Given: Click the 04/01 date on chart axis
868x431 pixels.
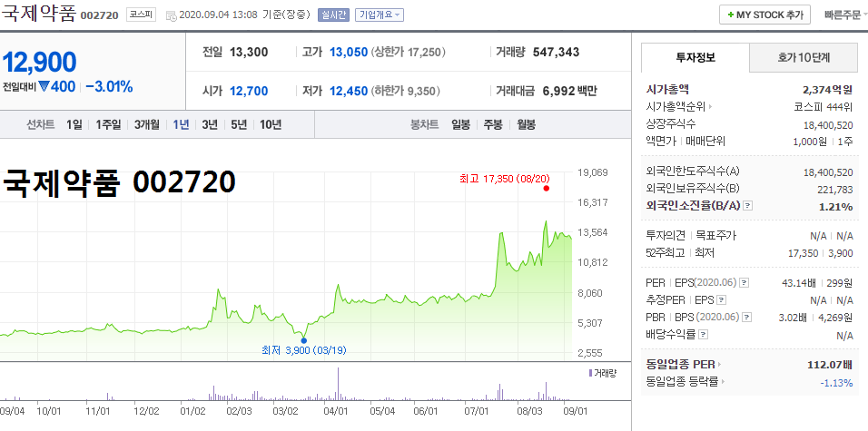Looking at the screenshot, I should tap(335, 411).
